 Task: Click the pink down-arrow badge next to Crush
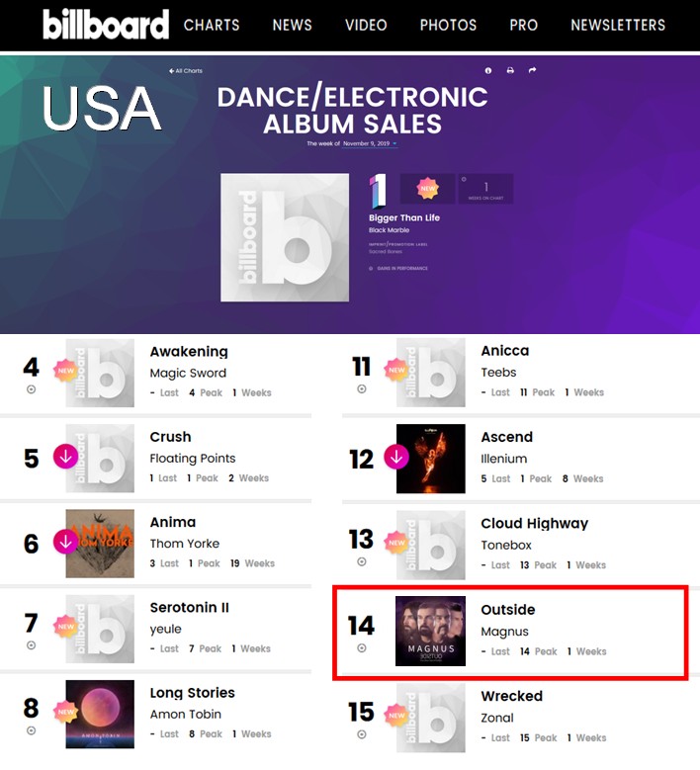pyautogui.click(x=66, y=457)
